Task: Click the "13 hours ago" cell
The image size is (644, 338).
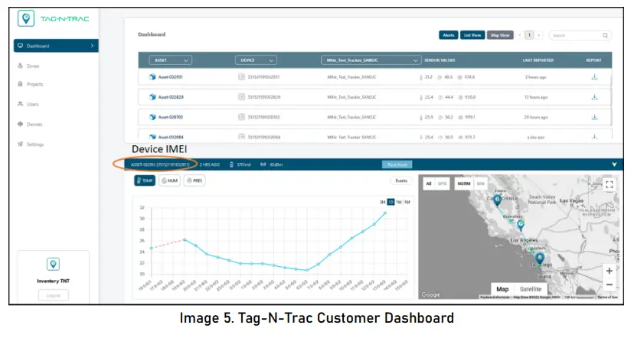Action: pyautogui.click(x=535, y=97)
